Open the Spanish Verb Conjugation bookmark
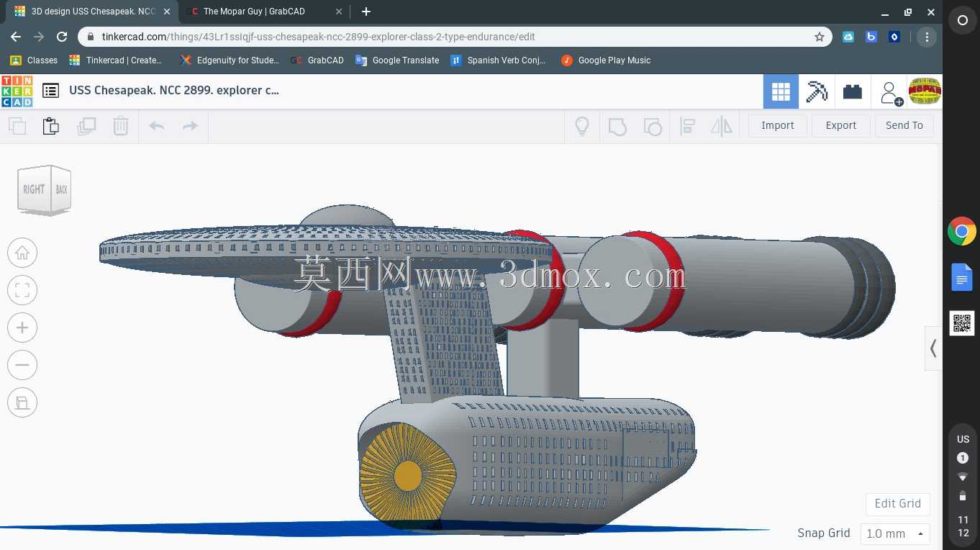 (498, 60)
